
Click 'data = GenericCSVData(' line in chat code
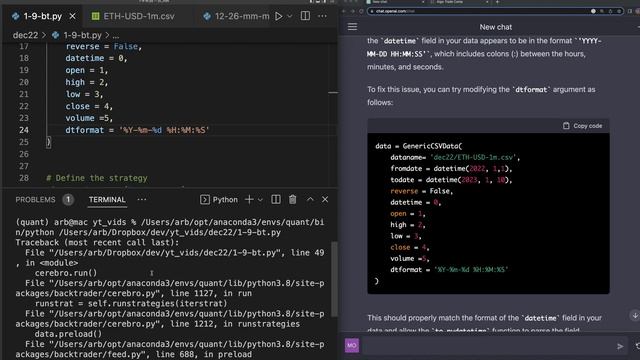[x=418, y=146]
